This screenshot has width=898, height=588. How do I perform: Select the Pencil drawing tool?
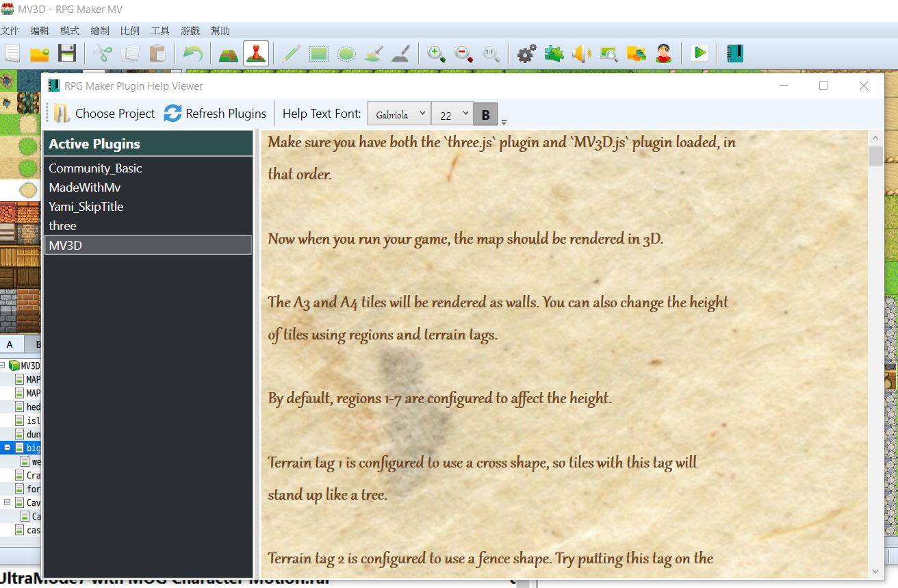coord(292,53)
